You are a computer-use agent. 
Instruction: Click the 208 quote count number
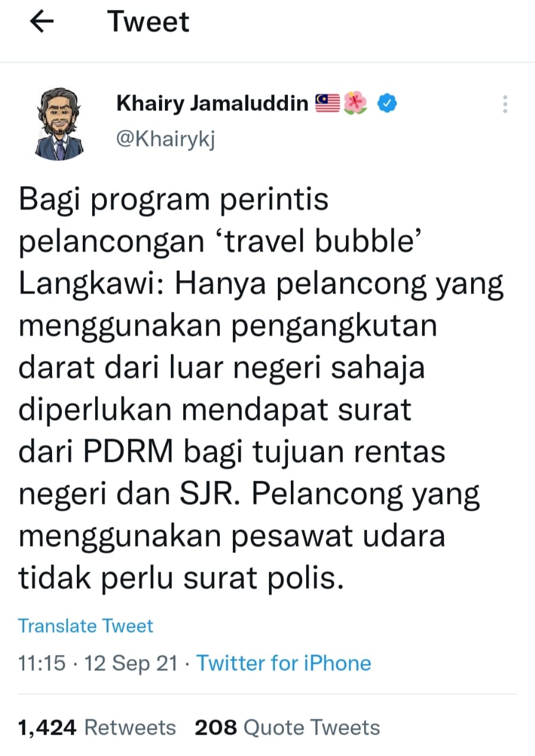pos(216,728)
